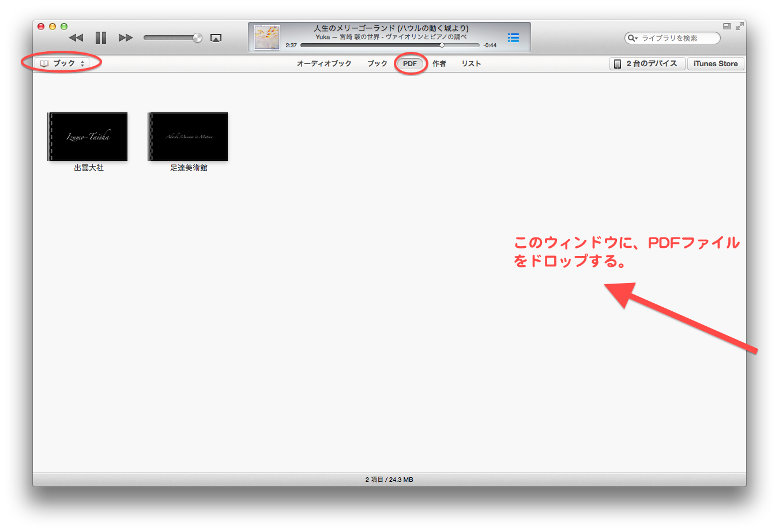
Task: Click the 足達美術館 title label
Action: 189,168
